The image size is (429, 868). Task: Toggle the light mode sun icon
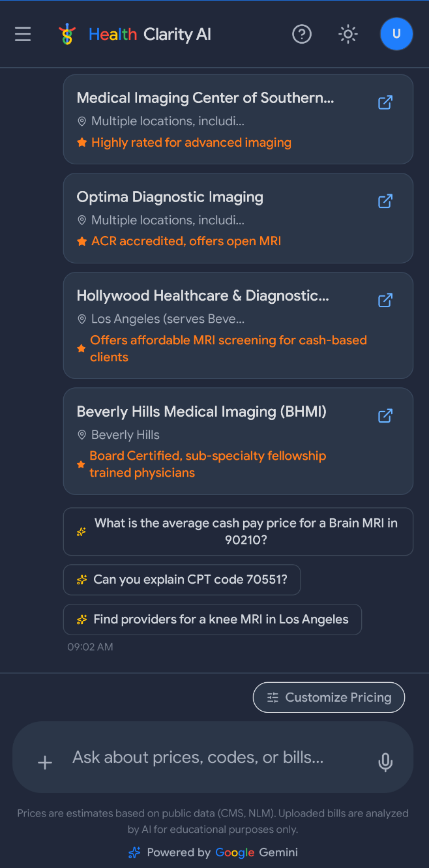click(348, 34)
